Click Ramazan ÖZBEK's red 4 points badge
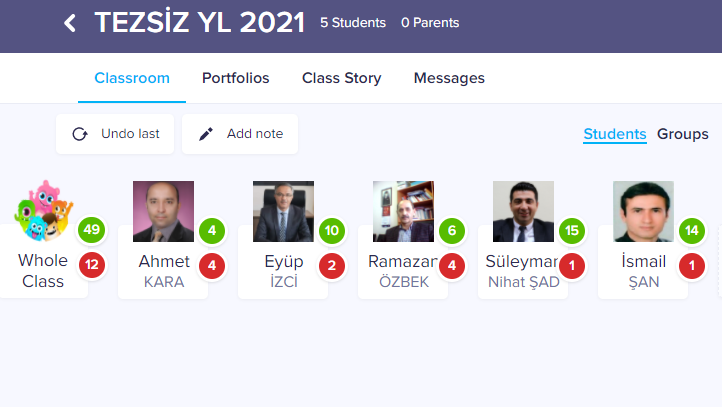722x407 pixels. pos(451,265)
